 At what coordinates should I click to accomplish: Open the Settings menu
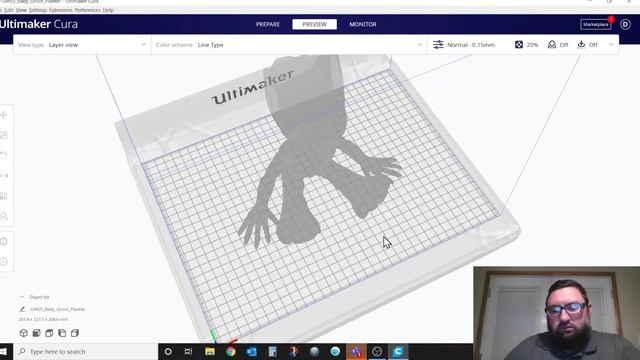(38, 10)
